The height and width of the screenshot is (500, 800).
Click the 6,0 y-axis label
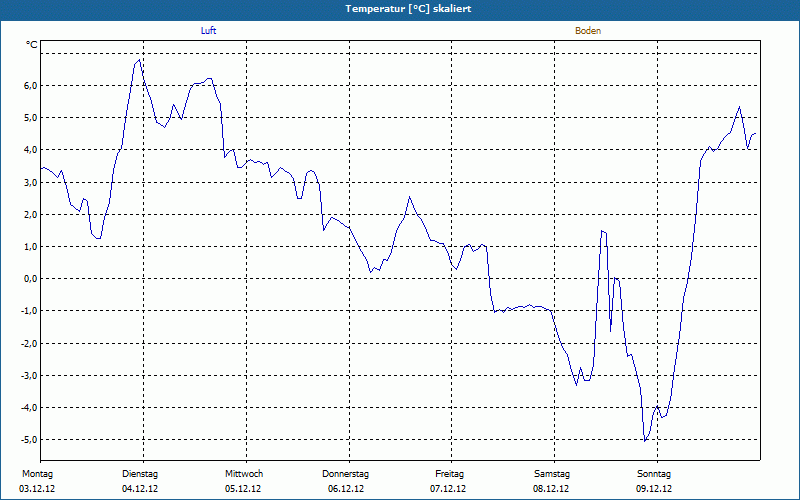click(30, 86)
